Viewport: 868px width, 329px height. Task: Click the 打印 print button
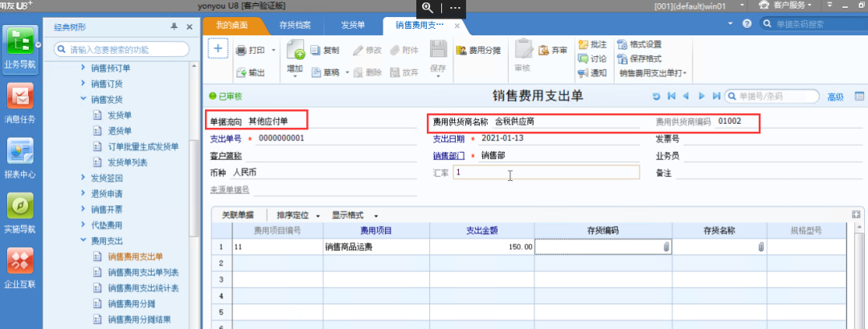point(250,51)
